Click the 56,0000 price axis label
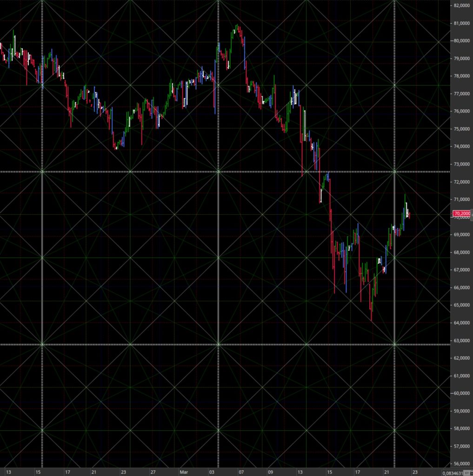Viewport: 473px width, 476px height. click(x=462, y=464)
